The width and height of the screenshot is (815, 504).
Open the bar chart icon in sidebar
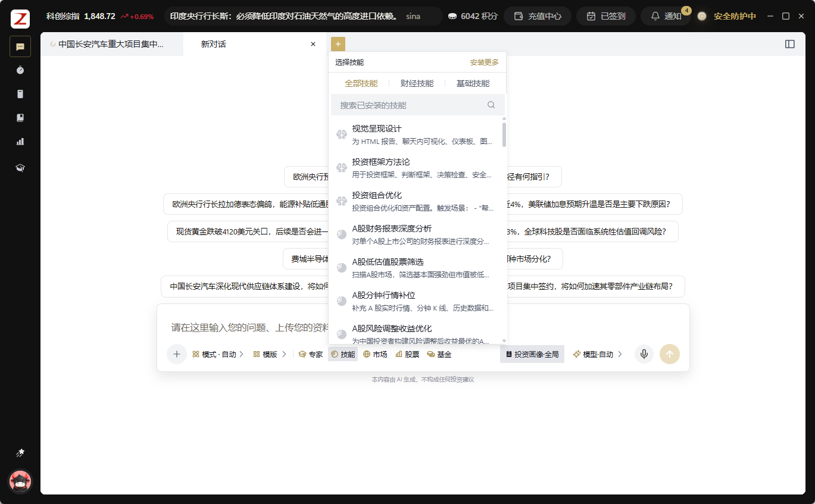(20, 142)
